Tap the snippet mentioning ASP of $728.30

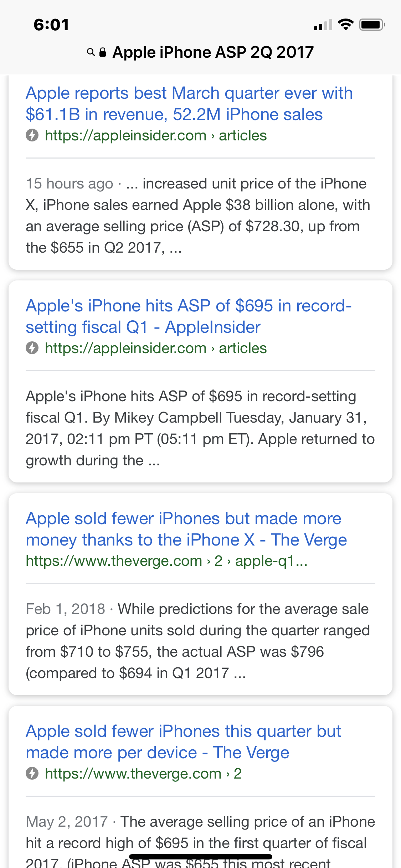point(198,216)
